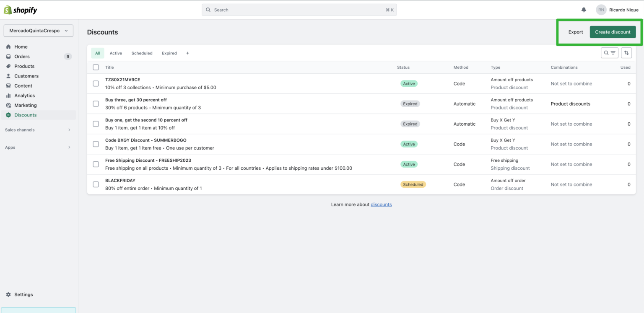Image resolution: width=644 pixels, height=313 pixels.
Task: Click the notifications bell icon
Action: [x=583, y=9]
